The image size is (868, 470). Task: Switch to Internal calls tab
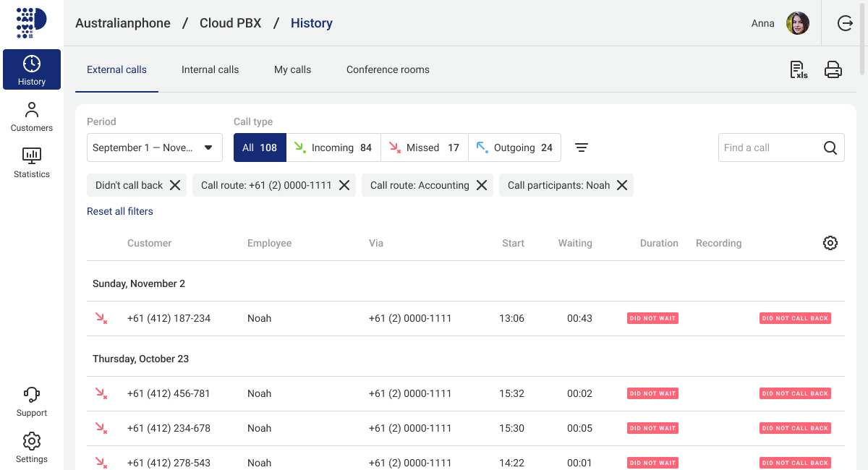(210, 69)
